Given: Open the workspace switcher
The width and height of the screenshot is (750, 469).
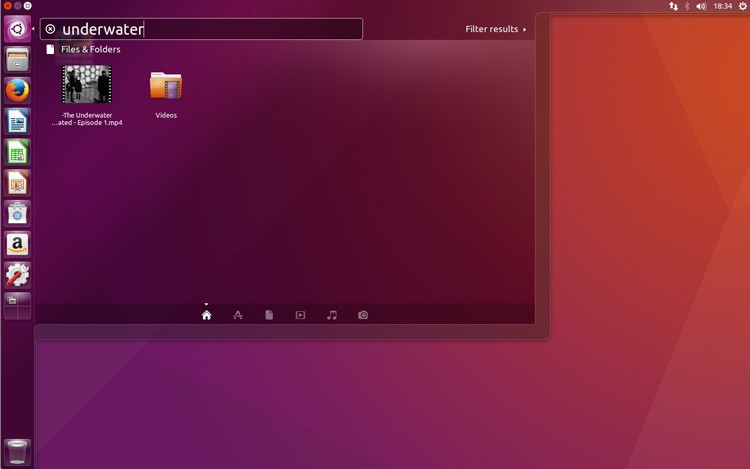Looking at the screenshot, I should pos(17,305).
